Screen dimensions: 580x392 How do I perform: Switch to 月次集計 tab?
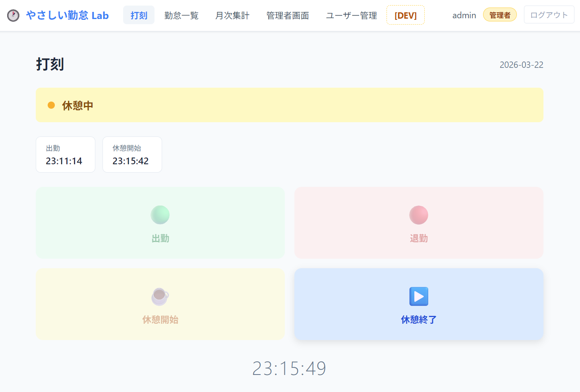click(x=232, y=15)
